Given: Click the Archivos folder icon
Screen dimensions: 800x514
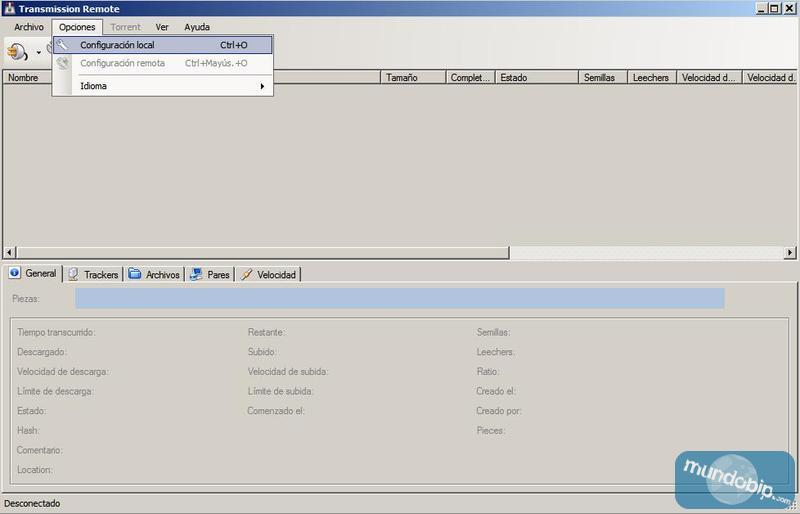Looking at the screenshot, I should [135, 274].
